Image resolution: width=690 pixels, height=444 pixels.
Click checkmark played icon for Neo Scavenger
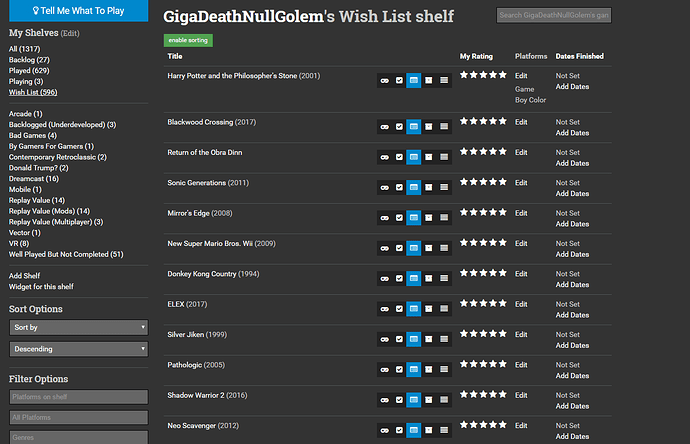point(399,430)
